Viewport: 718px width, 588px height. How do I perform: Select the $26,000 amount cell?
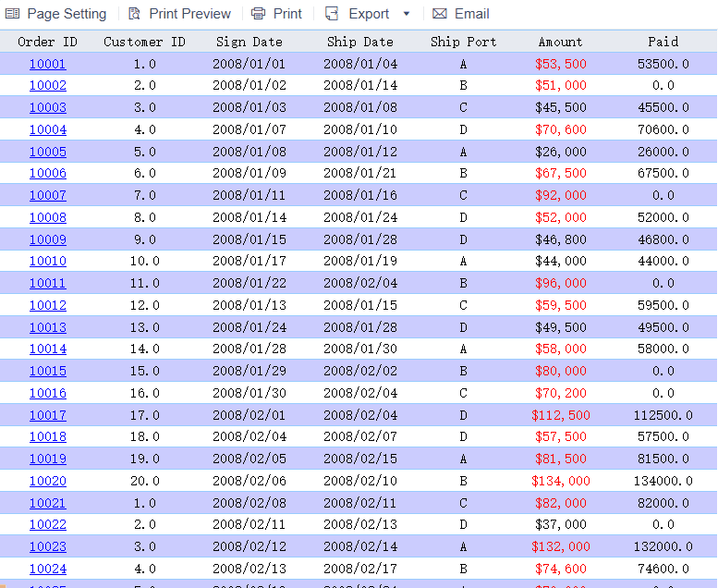click(x=561, y=152)
